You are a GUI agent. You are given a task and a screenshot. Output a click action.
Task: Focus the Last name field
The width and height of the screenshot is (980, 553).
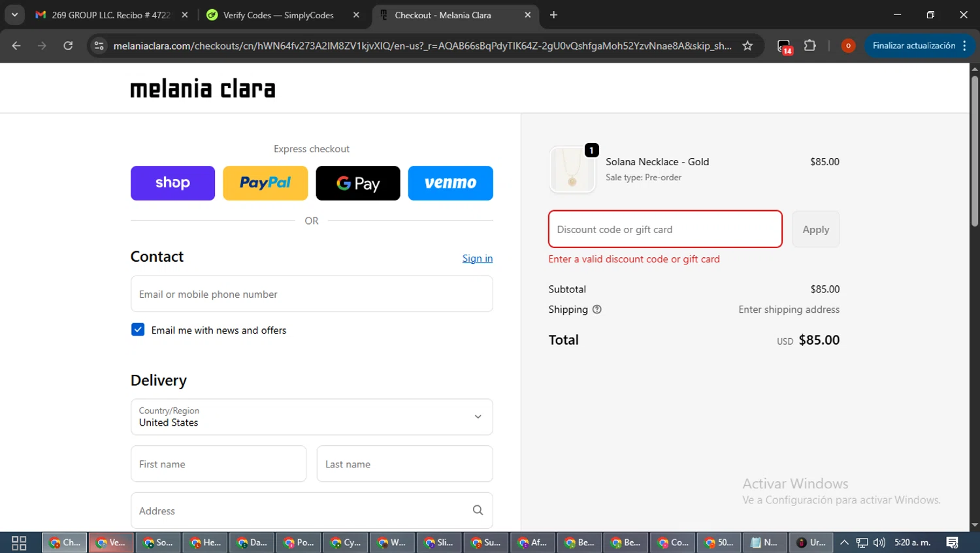point(405,464)
